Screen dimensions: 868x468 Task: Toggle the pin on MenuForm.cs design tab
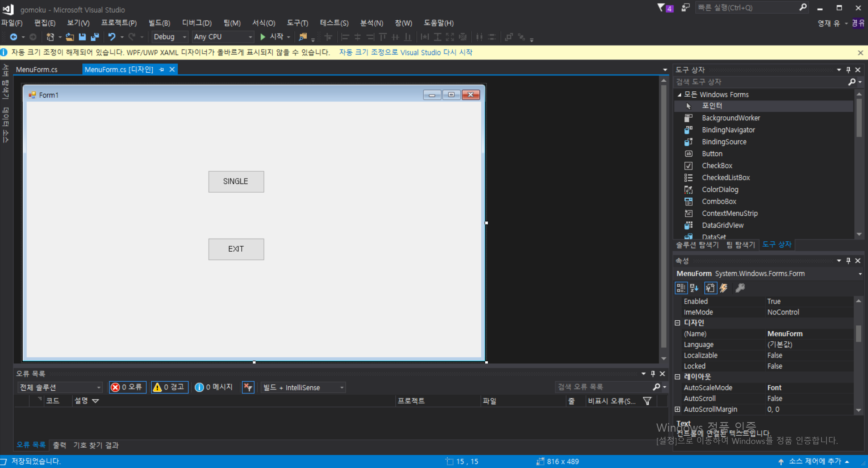point(161,70)
